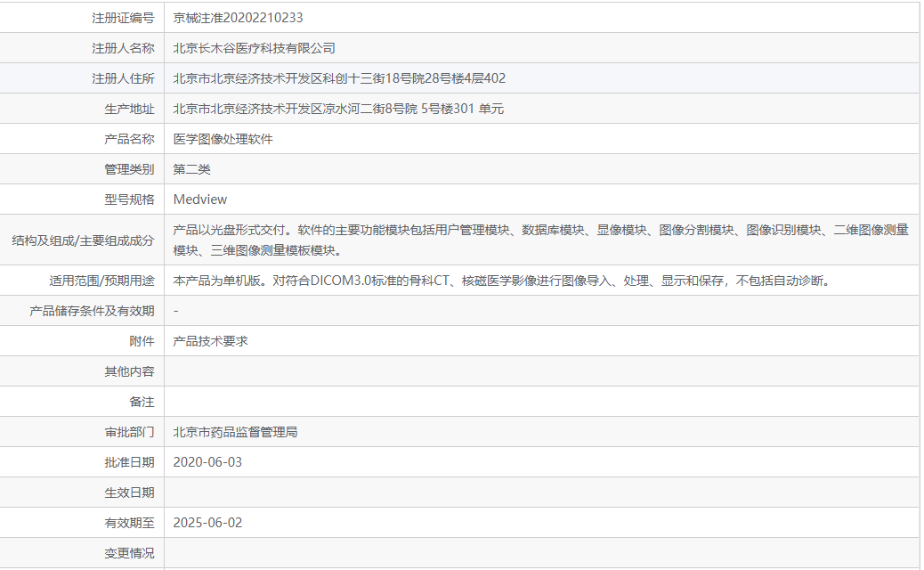Image resolution: width=924 pixels, height=570 pixels.
Task: Click intended use text starting 本产品为单机版
Action: tap(501, 281)
